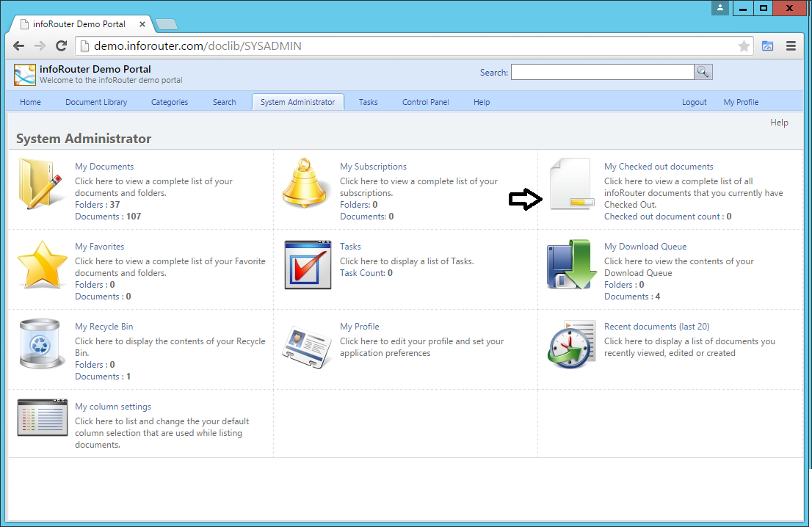Click the Recycle Bin 'Documents : 1' count

click(103, 377)
